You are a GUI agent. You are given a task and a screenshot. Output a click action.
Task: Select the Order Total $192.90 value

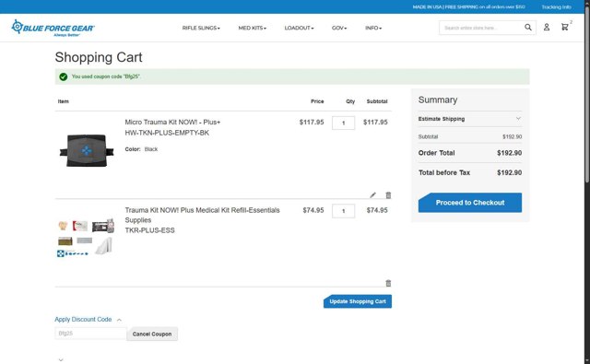(x=509, y=153)
